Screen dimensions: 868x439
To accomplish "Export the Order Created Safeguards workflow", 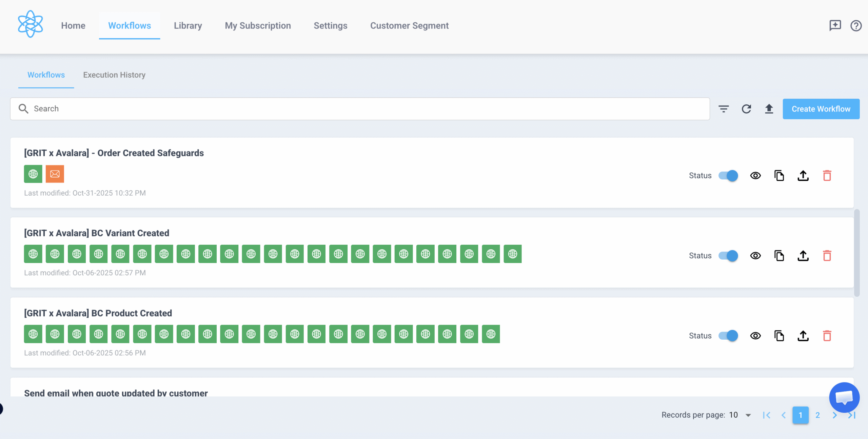I will pos(803,176).
